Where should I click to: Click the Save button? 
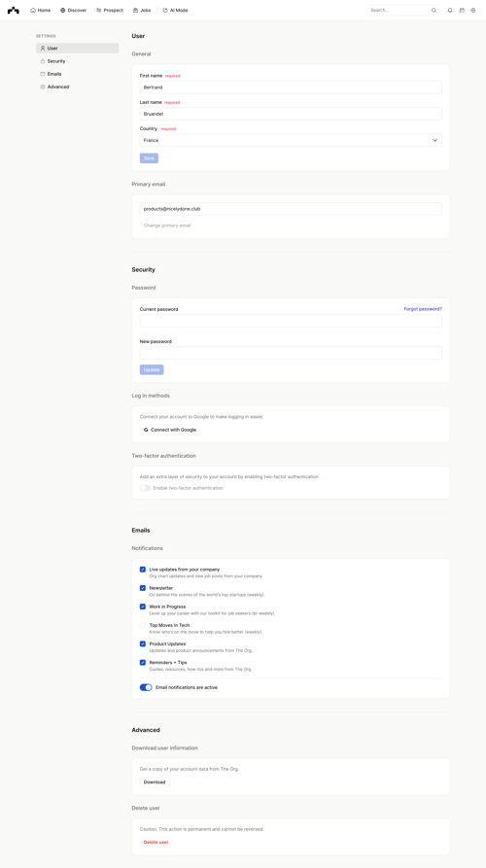(149, 158)
